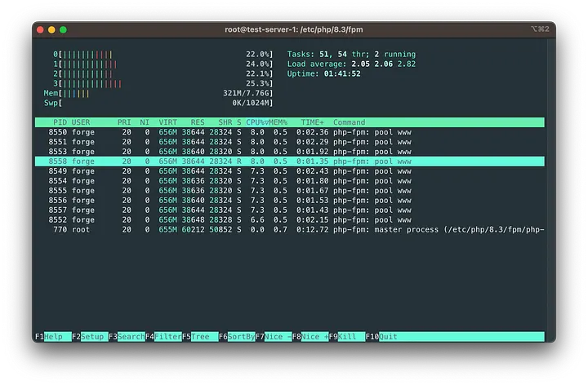The height and width of the screenshot is (385, 588).
Task: Click the 321M/7.76G memory value
Action: point(247,93)
